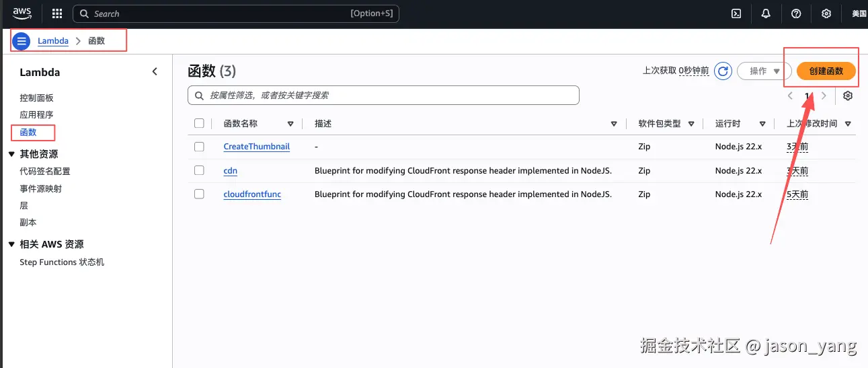Check the cdn row checkbox
This screenshot has height=368, width=868.
point(199,170)
